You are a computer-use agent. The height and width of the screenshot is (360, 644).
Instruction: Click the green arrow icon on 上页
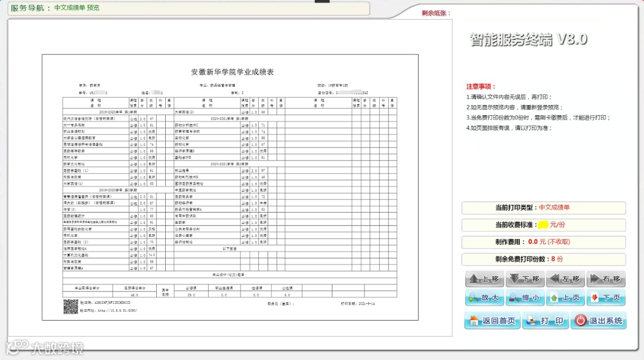[x=554, y=297]
